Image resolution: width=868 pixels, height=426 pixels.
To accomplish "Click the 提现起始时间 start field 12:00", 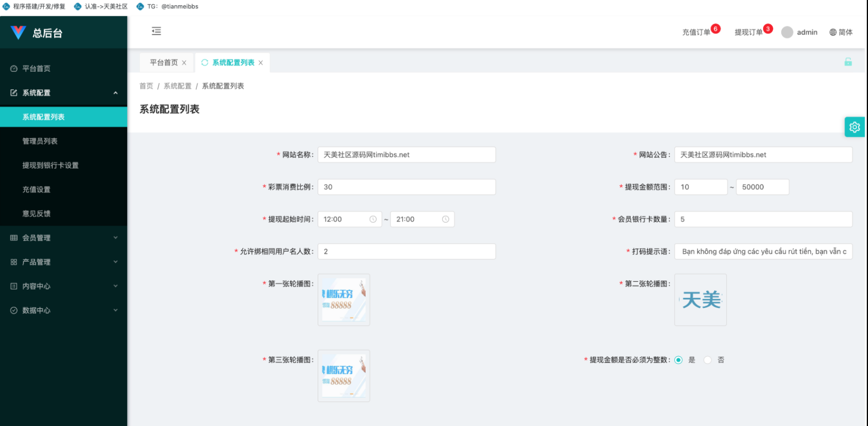I will pos(350,219).
